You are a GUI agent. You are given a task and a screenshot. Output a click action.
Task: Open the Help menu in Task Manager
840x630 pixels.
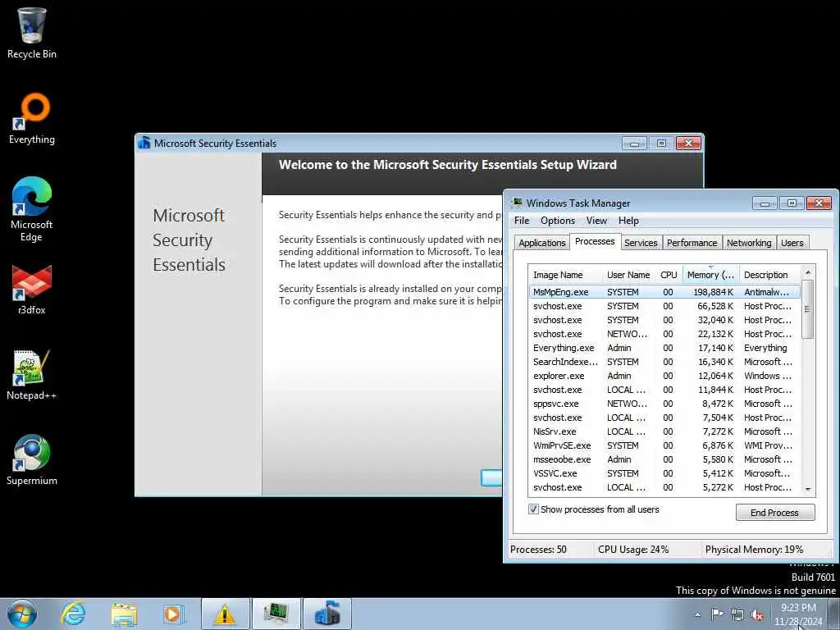[628, 221]
